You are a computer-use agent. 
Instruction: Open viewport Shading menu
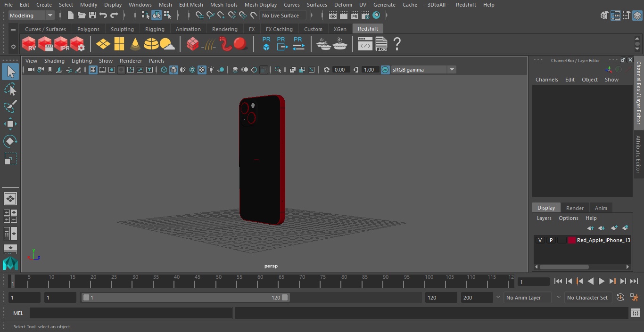pyautogui.click(x=54, y=61)
